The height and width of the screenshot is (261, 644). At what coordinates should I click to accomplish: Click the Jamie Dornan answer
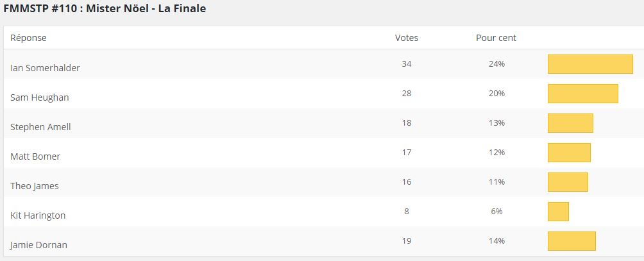point(38,244)
